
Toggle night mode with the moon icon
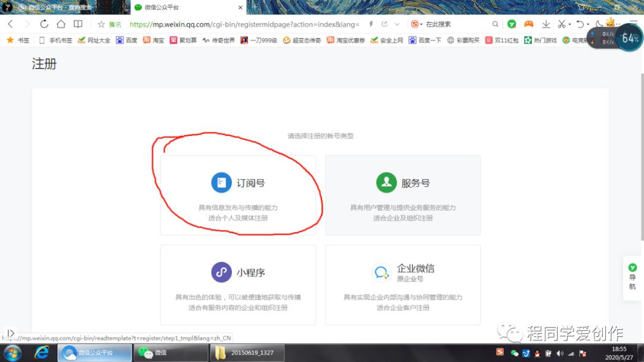pos(599,24)
